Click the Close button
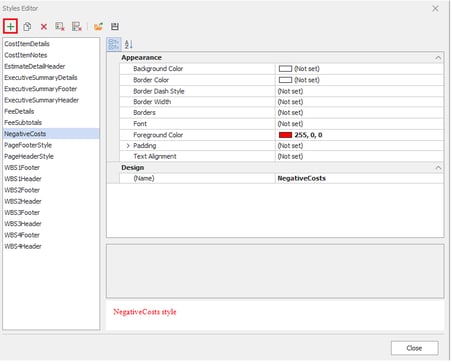 414,348
